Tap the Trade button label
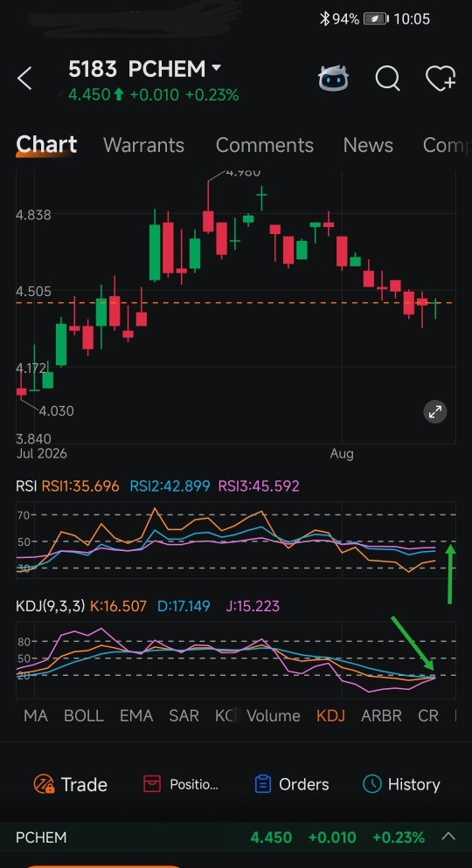 point(84,784)
